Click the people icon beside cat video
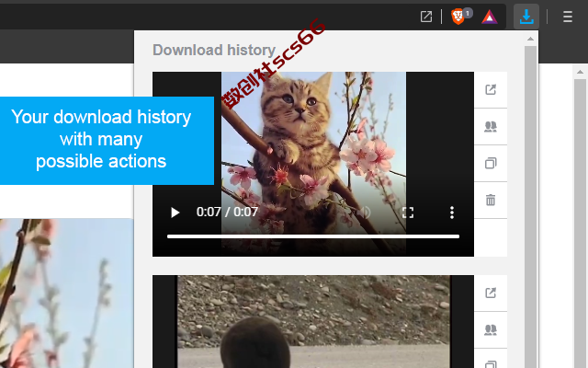 point(491,127)
